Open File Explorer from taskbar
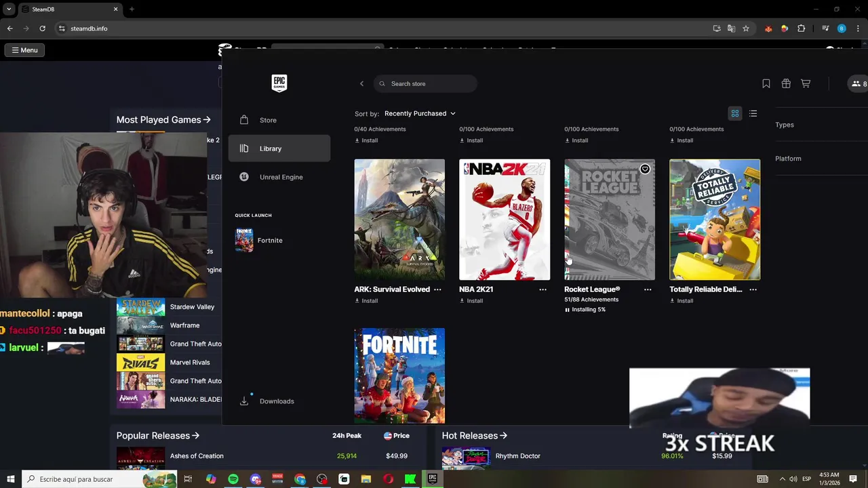 coord(366,479)
